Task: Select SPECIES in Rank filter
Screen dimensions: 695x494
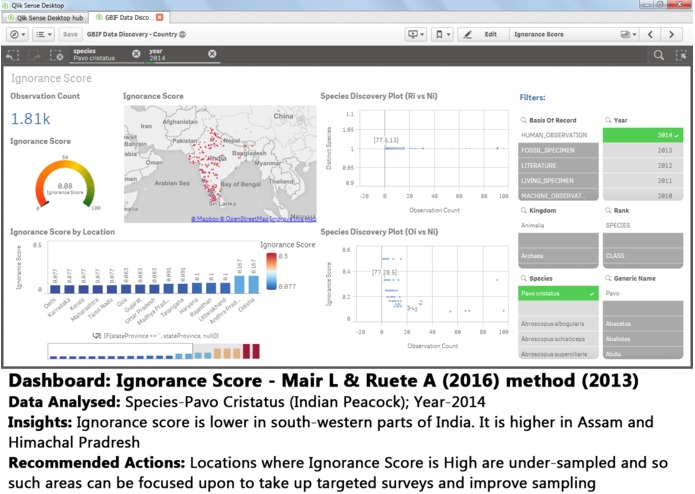Action: (643, 226)
